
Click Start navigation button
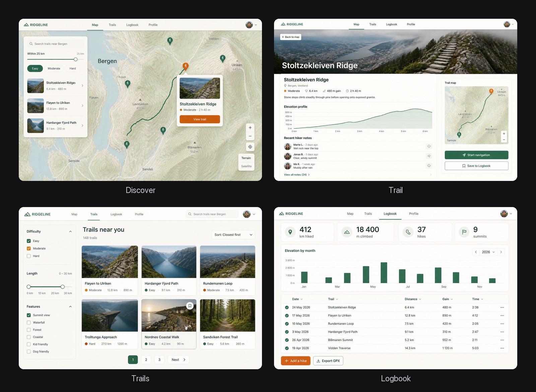pos(476,155)
